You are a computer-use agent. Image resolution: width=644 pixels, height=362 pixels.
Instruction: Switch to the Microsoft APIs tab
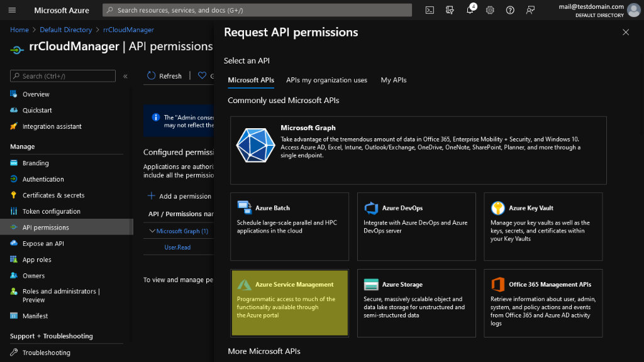[x=251, y=80]
